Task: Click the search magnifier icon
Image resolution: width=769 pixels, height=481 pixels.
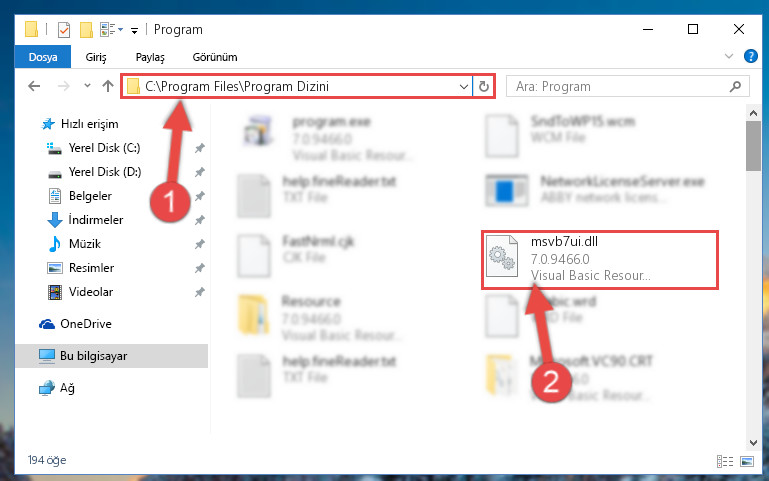Action: coord(735,87)
